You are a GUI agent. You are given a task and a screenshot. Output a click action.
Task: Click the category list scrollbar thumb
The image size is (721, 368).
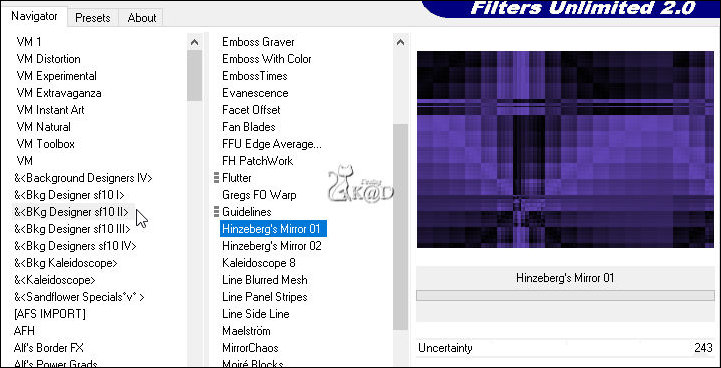195,76
